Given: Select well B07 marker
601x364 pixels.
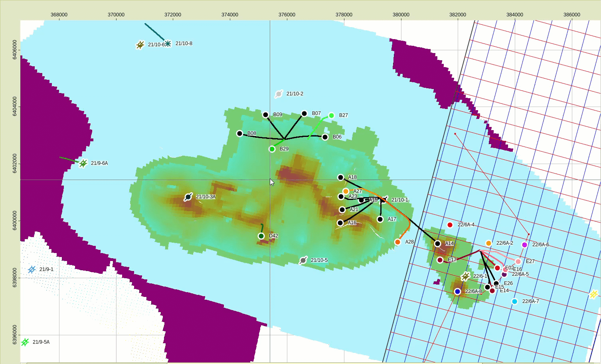Looking at the screenshot, I should click(x=304, y=114).
